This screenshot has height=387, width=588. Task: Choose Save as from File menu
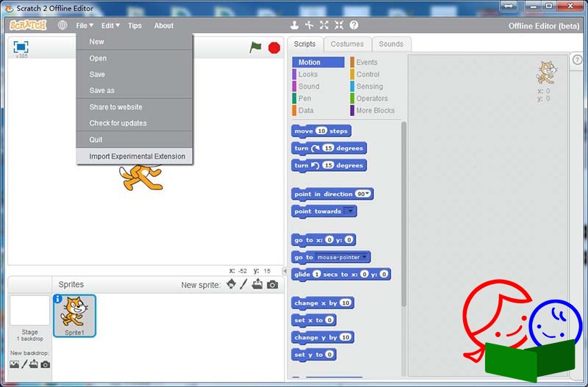135,90
